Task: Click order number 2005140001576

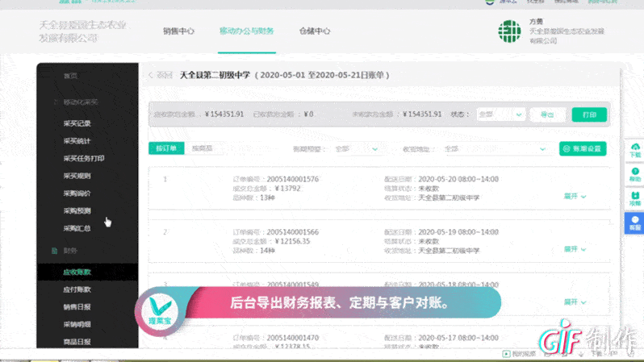Action: 293,179
